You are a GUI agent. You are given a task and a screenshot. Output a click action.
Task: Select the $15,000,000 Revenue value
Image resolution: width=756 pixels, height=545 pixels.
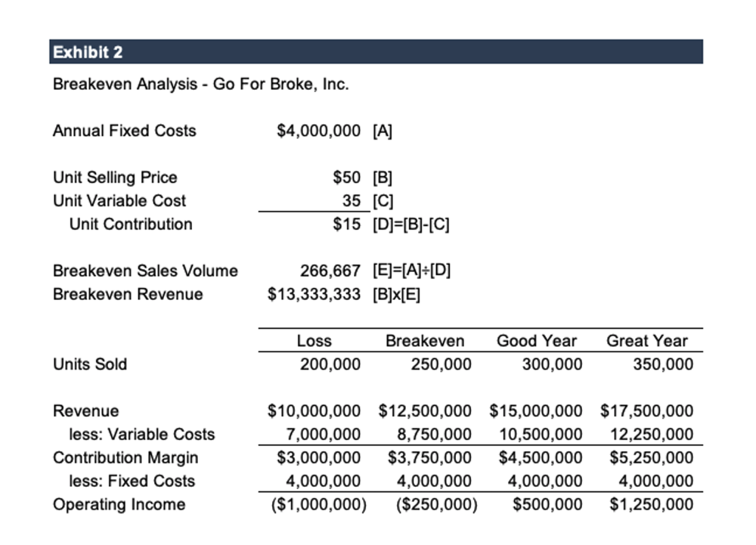536,411
